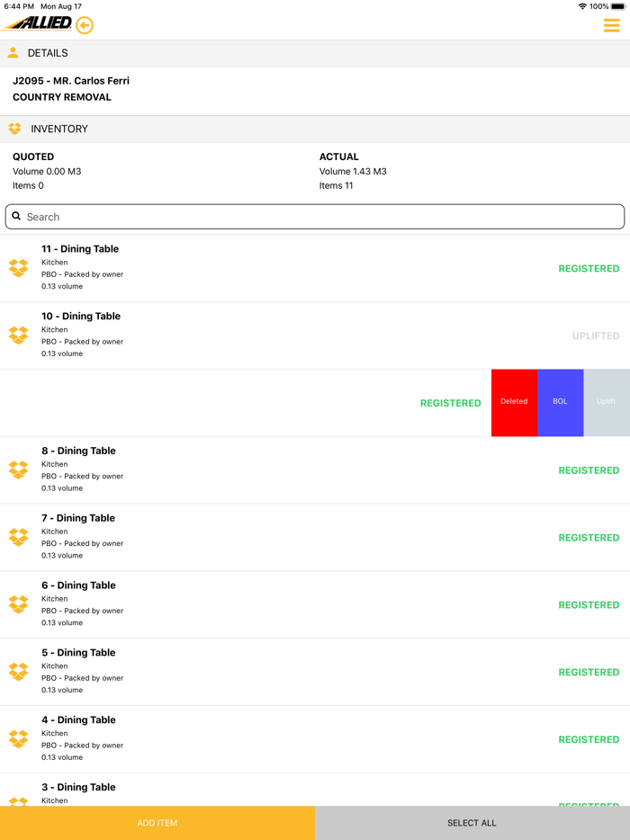Viewport: 630px width, 840px height.
Task: Tap the Allied logo
Action: (38, 23)
